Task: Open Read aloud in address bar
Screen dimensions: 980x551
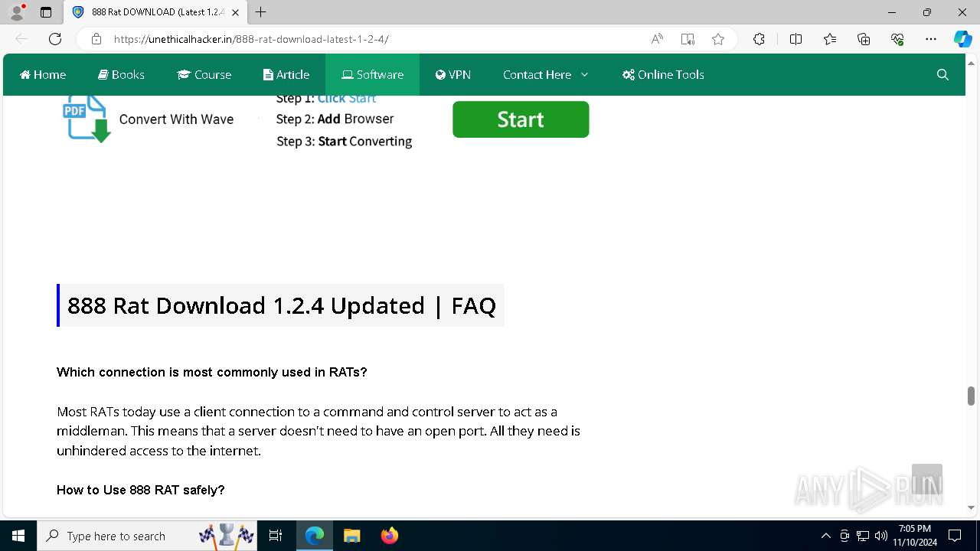Action: coord(657,39)
